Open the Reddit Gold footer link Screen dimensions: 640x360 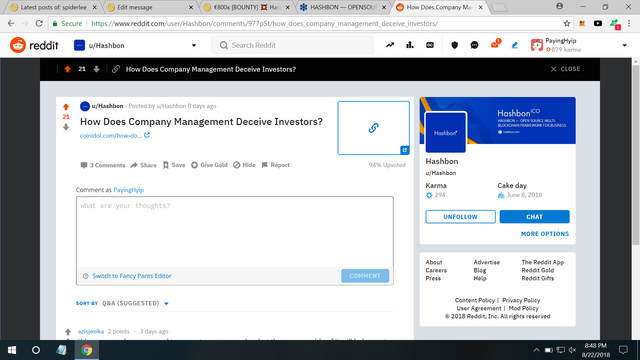click(x=538, y=270)
